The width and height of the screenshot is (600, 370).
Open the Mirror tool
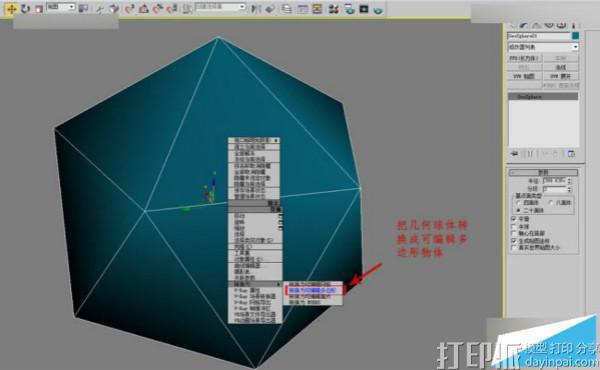point(256,9)
